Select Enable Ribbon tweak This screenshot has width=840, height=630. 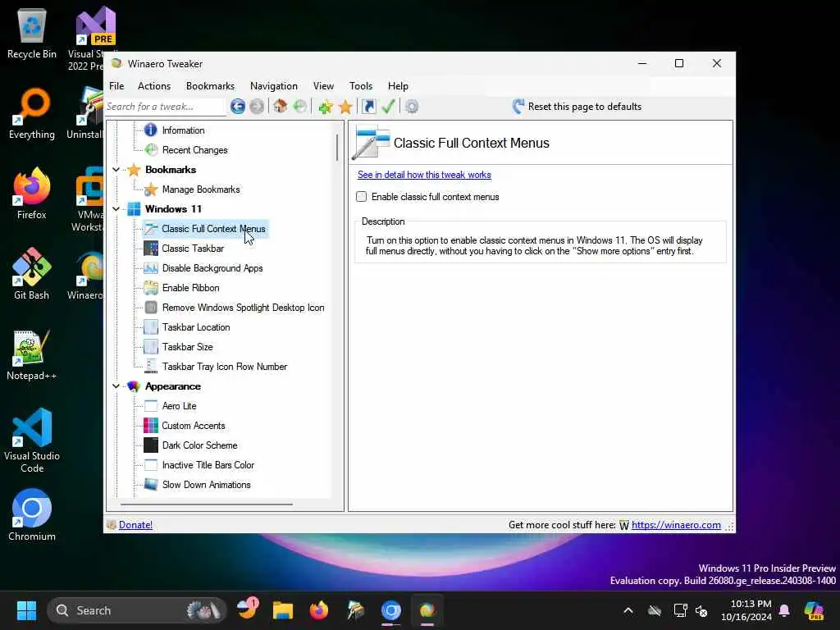[190, 288]
